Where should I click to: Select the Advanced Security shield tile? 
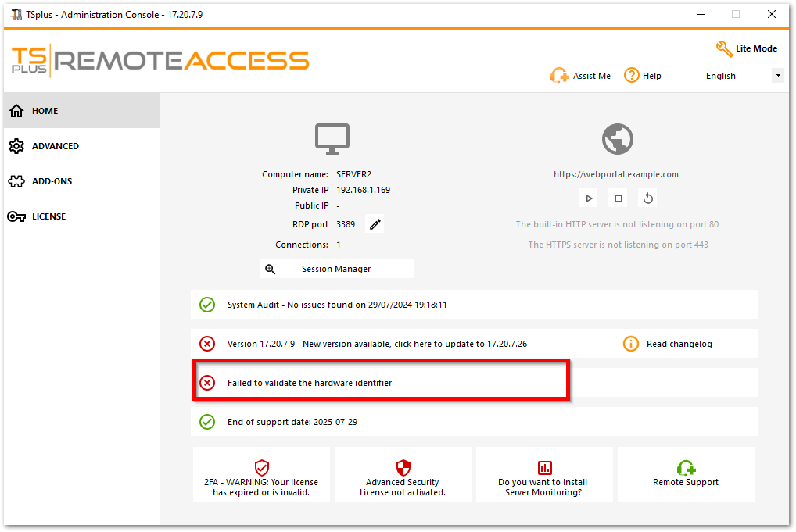coord(403,474)
